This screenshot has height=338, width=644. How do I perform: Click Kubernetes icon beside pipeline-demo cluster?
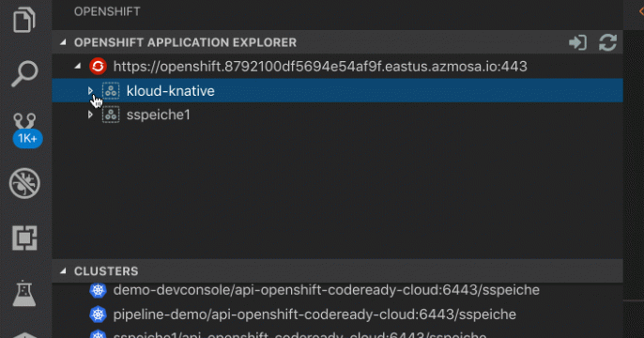(x=98, y=315)
